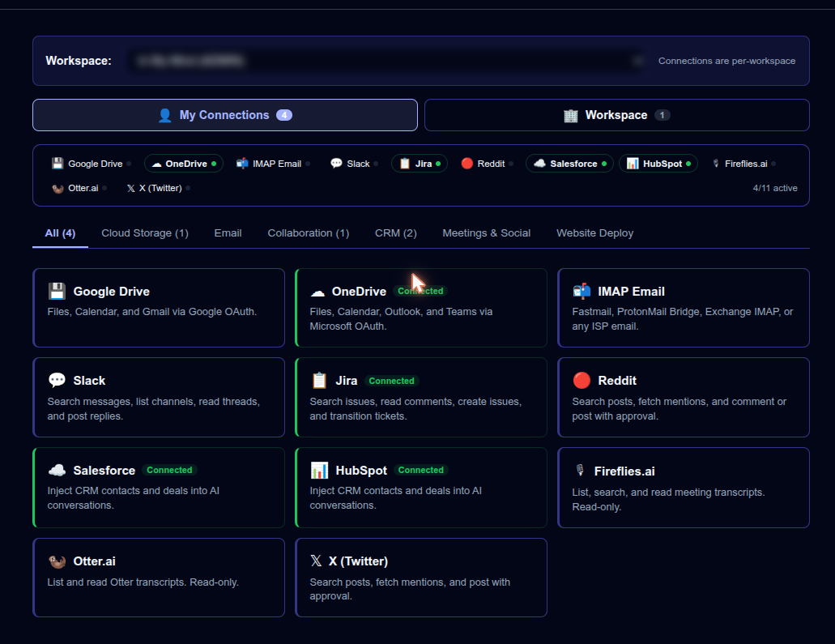
Task: Click the cloud icon on OneDrive card
Action: pyautogui.click(x=318, y=292)
